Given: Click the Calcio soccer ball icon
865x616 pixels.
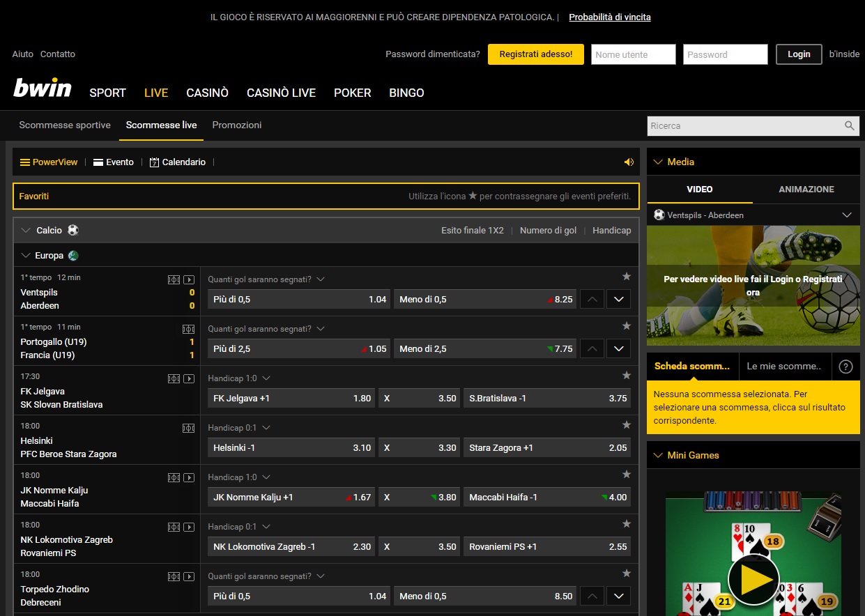Looking at the screenshot, I should pos(73,230).
